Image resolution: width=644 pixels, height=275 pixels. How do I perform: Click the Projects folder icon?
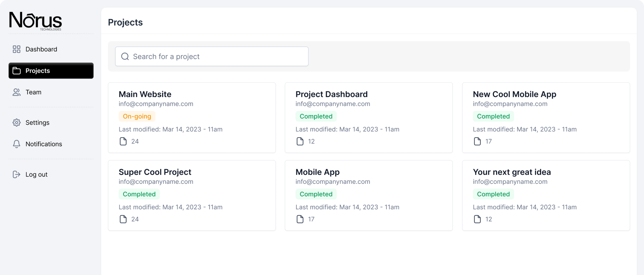(x=17, y=71)
